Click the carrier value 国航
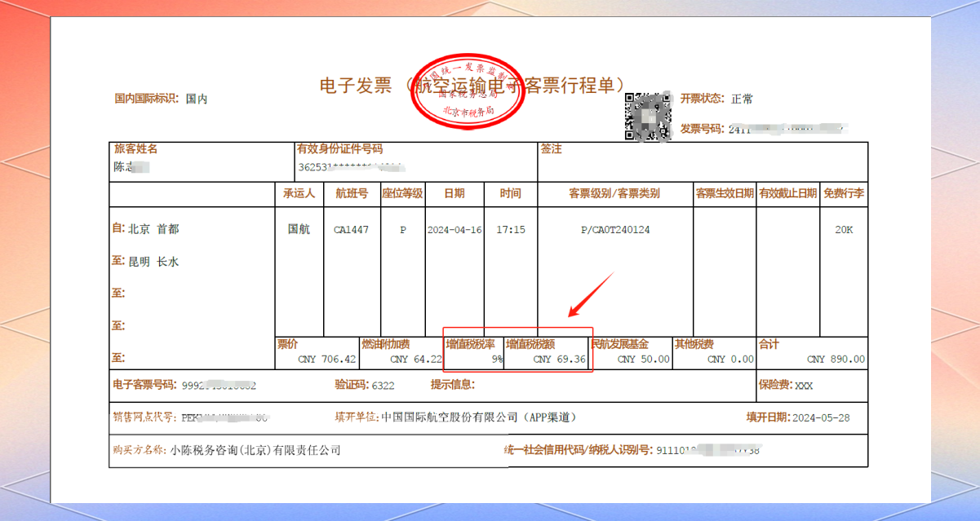The height and width of the screenshot is (521, 980). click(x=299, y=230)
